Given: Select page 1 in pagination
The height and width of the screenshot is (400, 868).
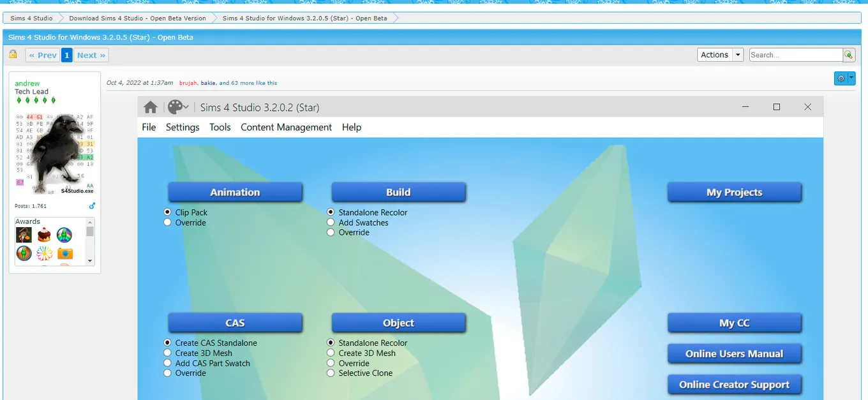Looking at the screenshot, I should [67, 55].
